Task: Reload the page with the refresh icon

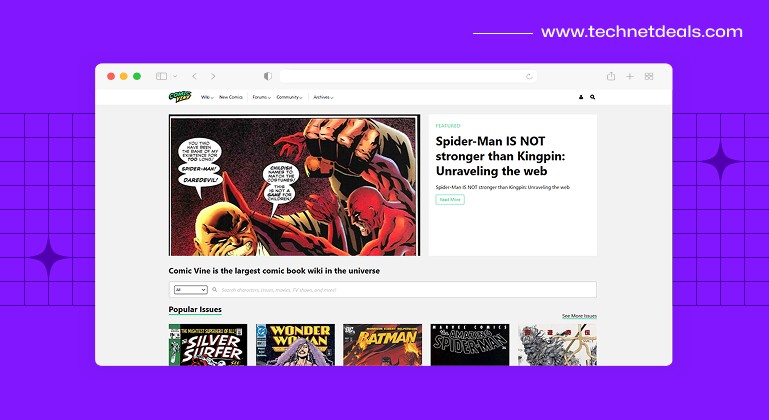Action: click(x=529, y=76)
